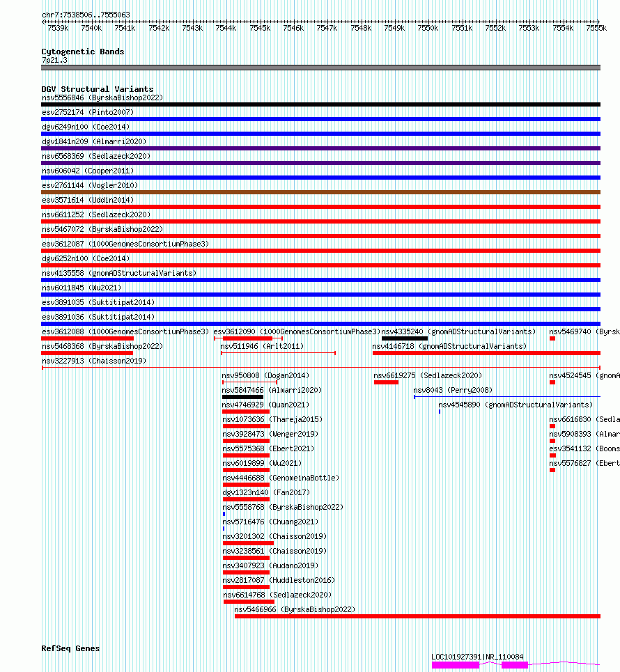Select esv3571614 (Uddin2014) variant label
The width and height of the screenshot is (620, 672).
88,200
